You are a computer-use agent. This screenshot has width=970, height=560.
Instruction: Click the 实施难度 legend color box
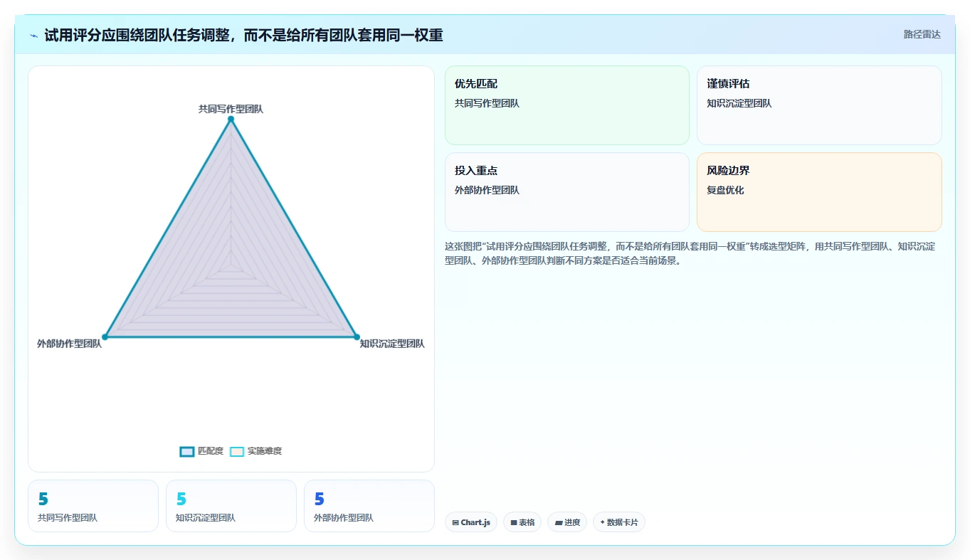(237, 451)
